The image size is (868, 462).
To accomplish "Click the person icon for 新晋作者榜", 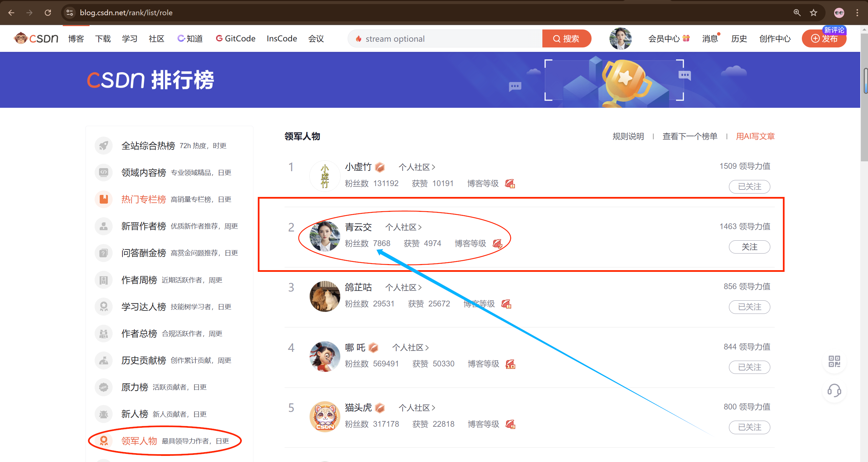I will 103,226.
